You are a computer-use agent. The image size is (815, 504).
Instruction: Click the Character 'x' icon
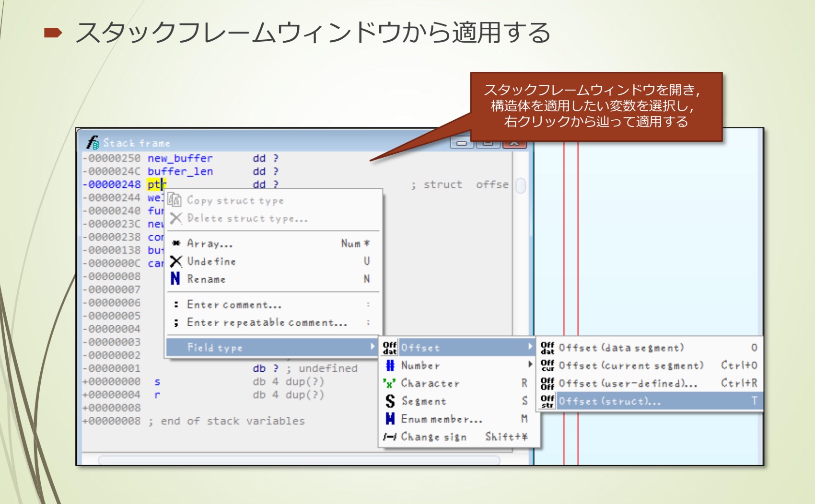(x=389, y=384)
